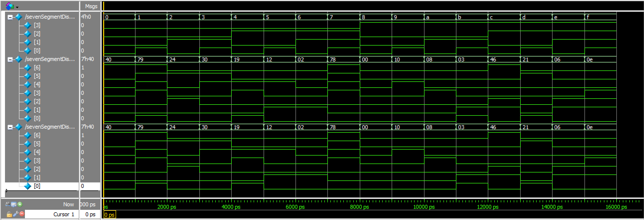Click the diamond icon beside highlighted [0] bit
644x220 pixels.
coord(27,186)
